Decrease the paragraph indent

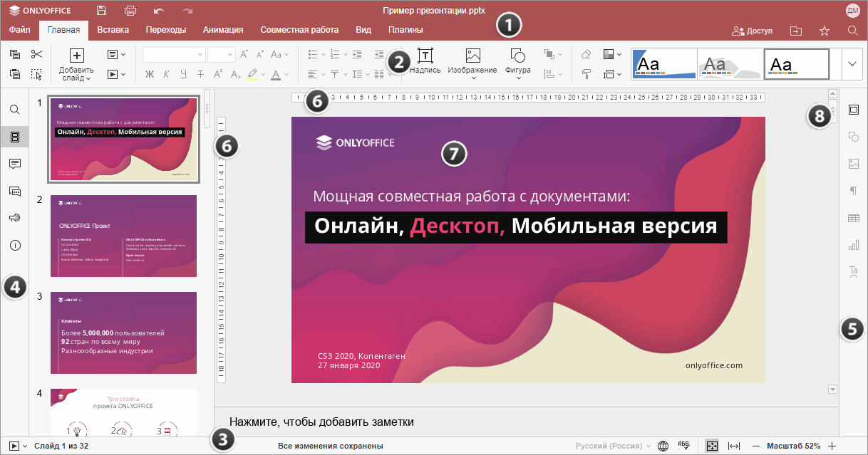[x=358, y=54]
